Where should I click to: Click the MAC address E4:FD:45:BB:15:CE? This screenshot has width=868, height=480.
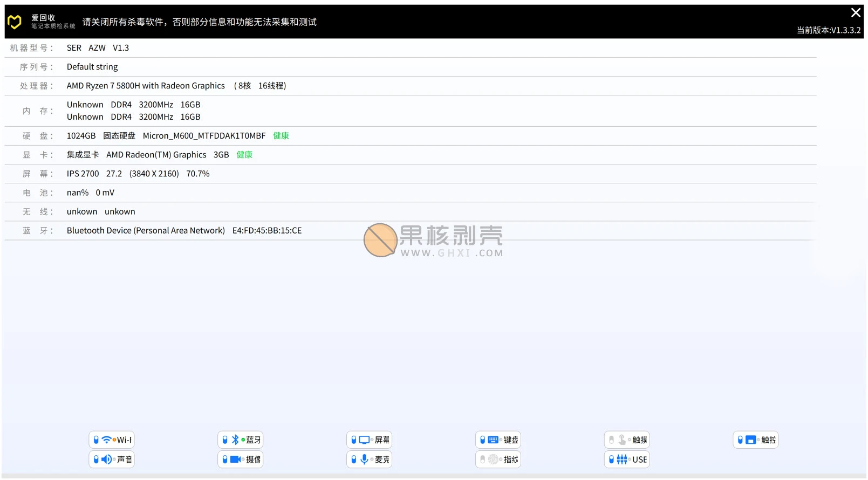[x=267, y=230]
